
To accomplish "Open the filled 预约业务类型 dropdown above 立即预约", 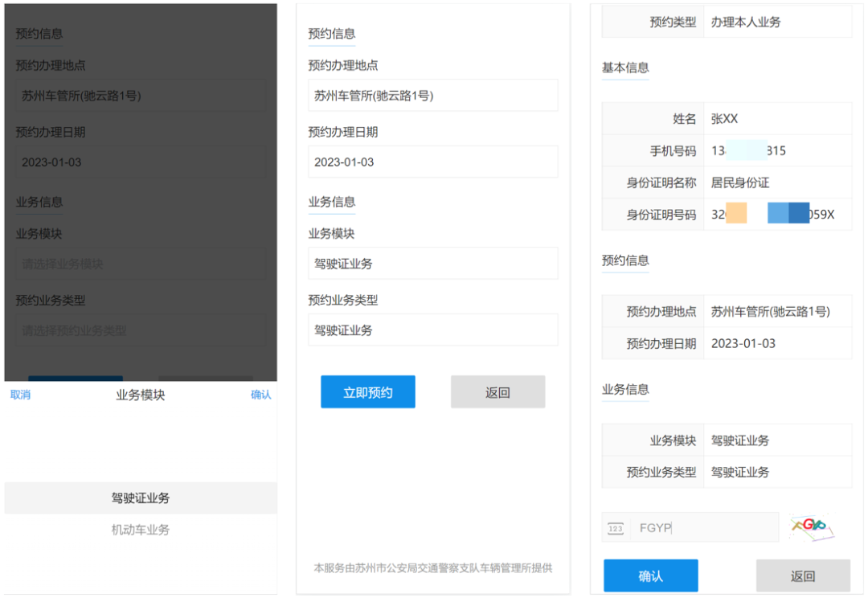I will (432, 330).
